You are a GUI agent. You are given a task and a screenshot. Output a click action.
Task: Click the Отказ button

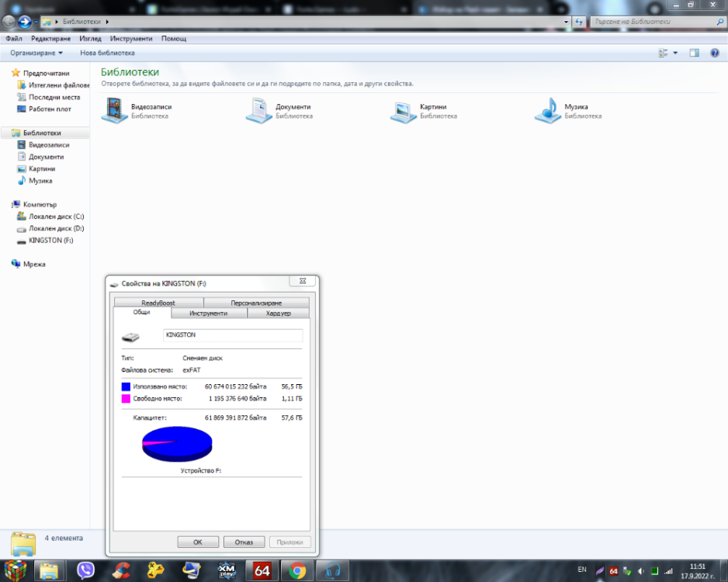244,542
